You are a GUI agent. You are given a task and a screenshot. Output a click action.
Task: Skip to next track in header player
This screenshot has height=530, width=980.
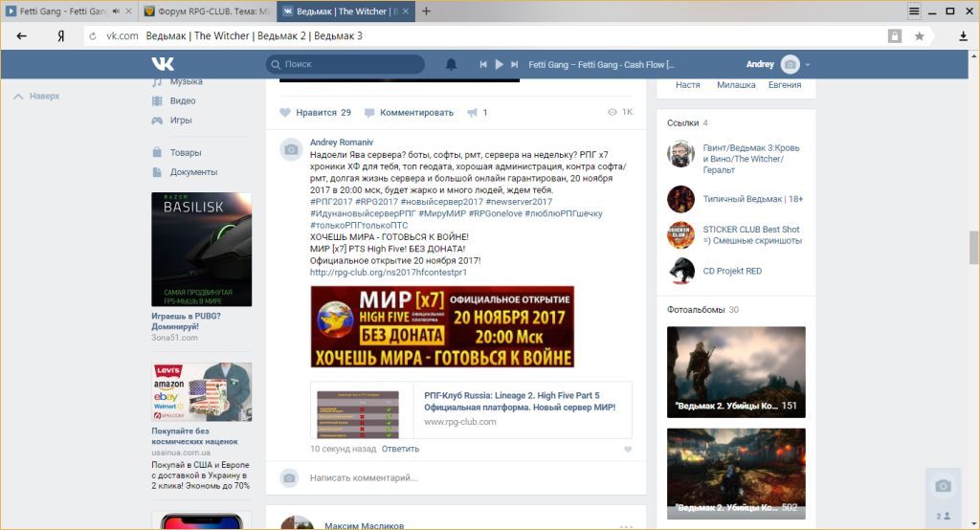click(514, 64)
